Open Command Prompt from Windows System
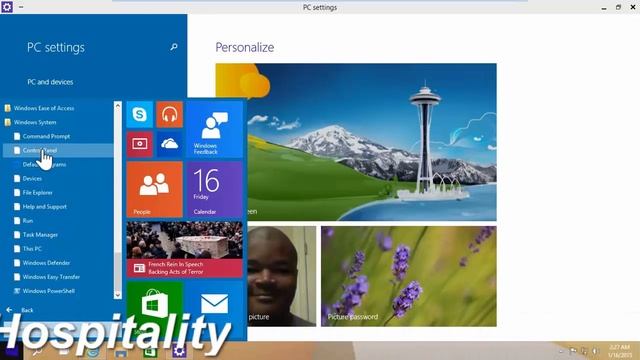The width and height of the screenshot is (640, 360). tap(46, 136)
